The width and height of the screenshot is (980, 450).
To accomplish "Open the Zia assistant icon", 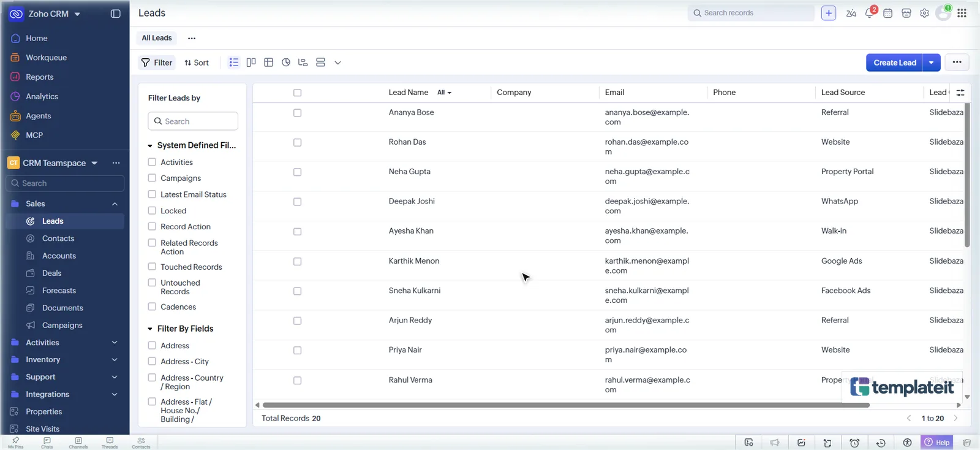I will coord(851,13).
